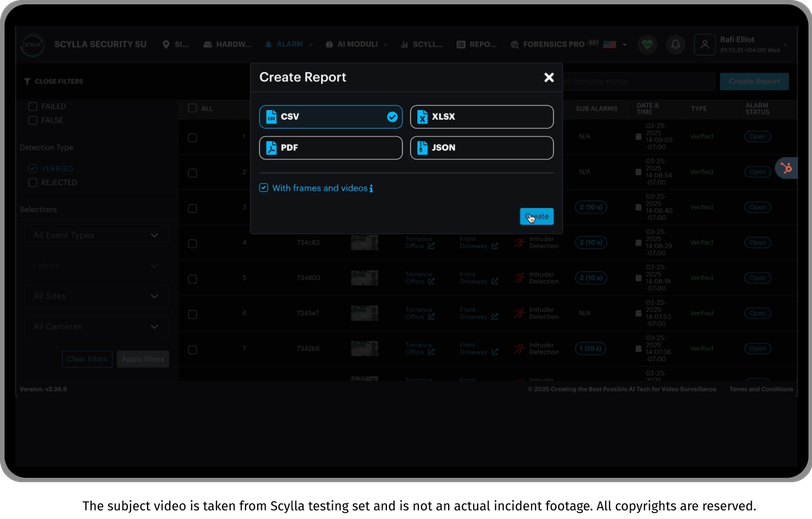812x519 pixels.
Task: Open the HubSpot chat widget icon
Action: pos(786,168)
